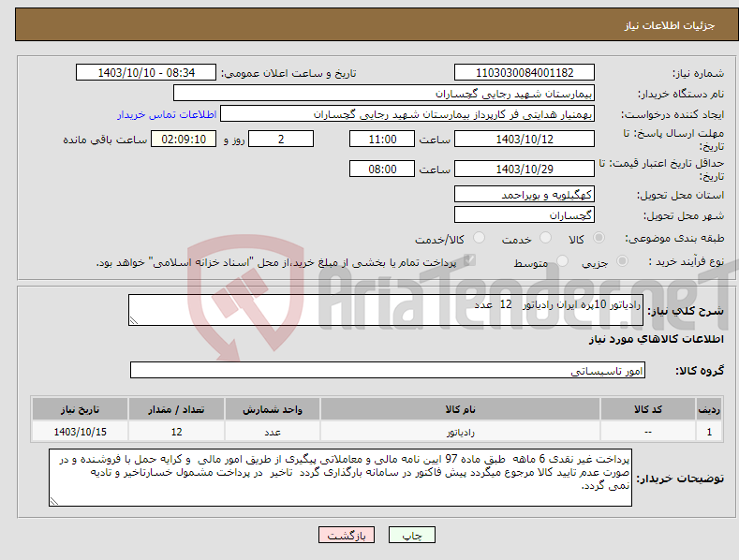Click the نام کالا column header

[460, 409]
